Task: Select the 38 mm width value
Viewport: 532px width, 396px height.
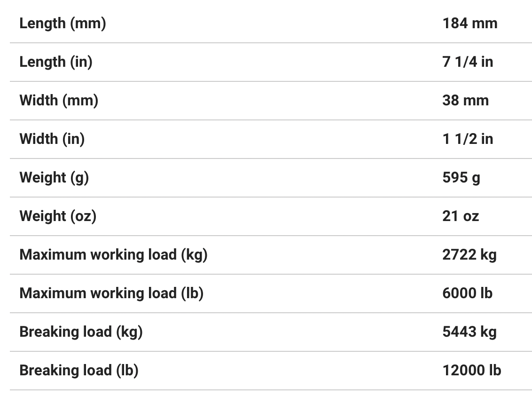Action: tap(465, 100)
